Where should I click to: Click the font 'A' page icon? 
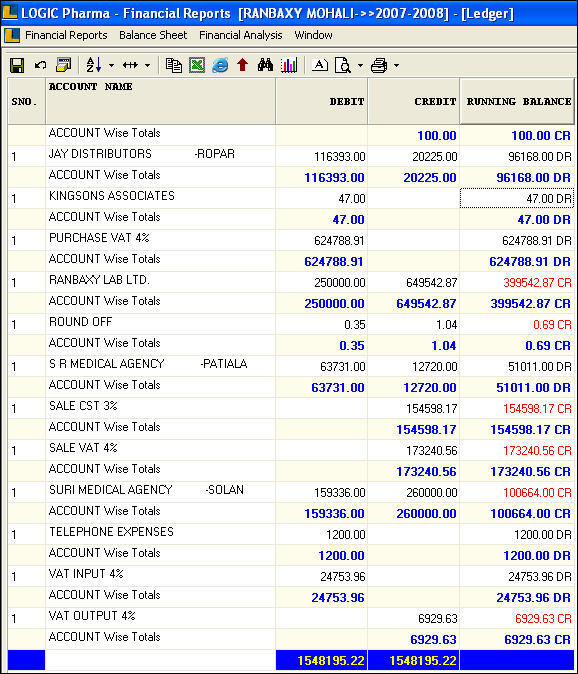pos(320,65)
